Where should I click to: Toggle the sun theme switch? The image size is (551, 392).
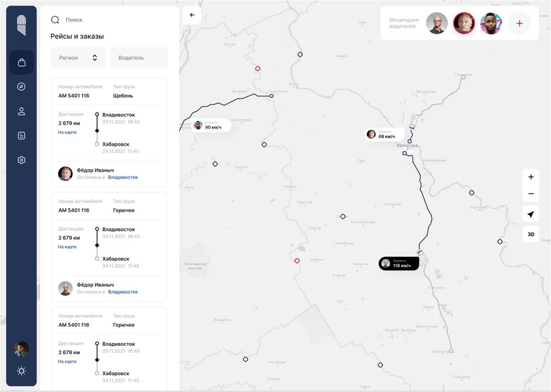(21, 371)
